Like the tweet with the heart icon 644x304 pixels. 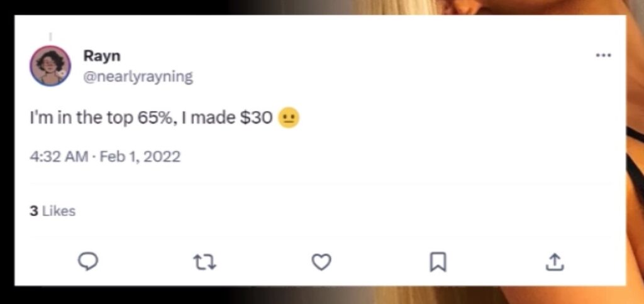click(x=321, y=262)
